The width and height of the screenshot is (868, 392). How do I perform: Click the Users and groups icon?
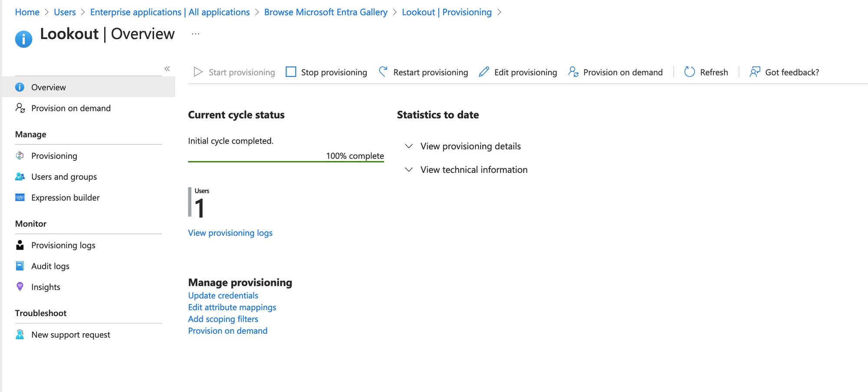click(x=20, y=176)
